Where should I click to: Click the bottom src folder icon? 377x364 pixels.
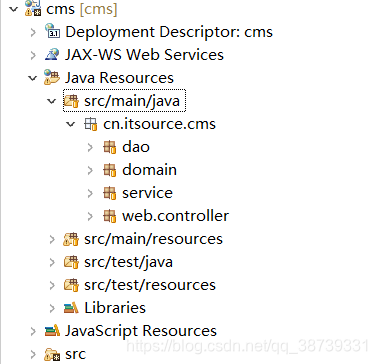(x=52, y=354)
